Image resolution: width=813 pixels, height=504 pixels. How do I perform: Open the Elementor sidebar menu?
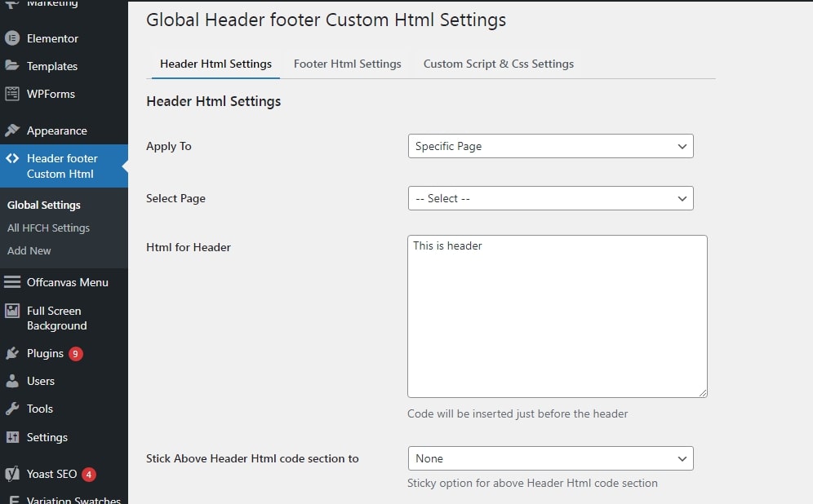click(49, 38)
